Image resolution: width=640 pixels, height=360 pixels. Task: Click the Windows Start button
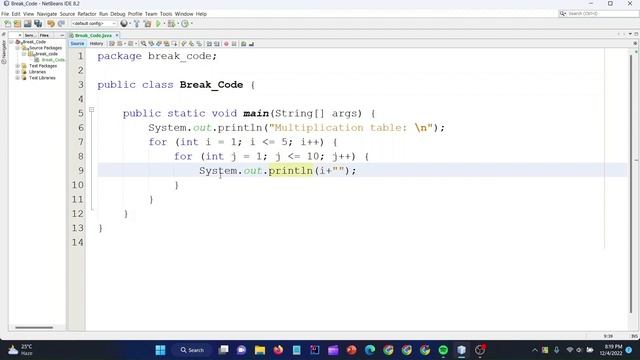point(160,350)
